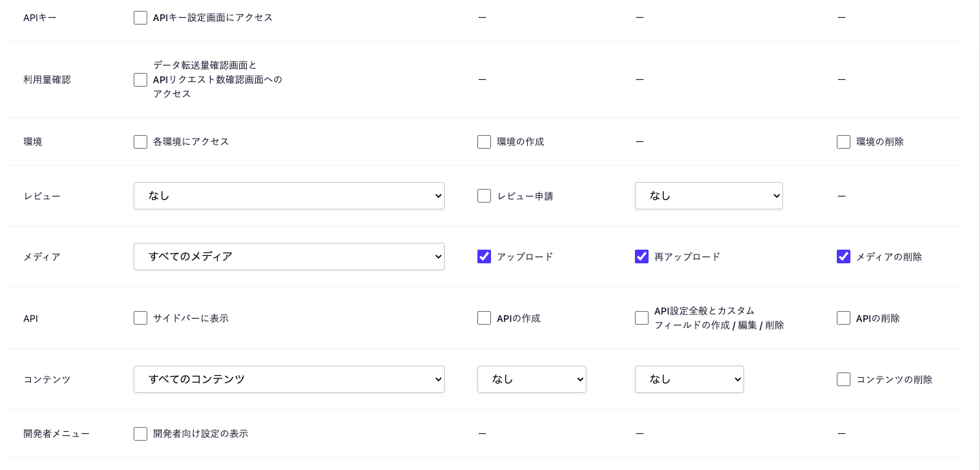The image size is (980, 470).
Task: Open the wide なし dropdown left of レビュー申請
Action: [x=288, y=196]
